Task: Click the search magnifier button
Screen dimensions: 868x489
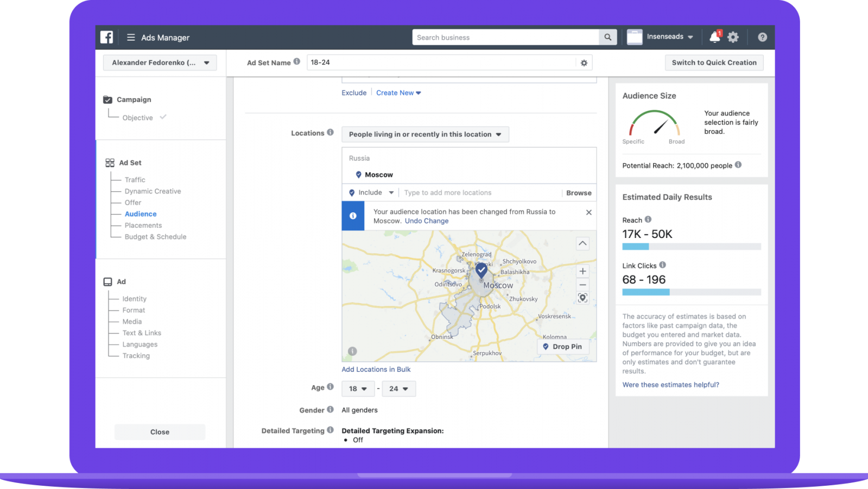Action: [607, 37]
